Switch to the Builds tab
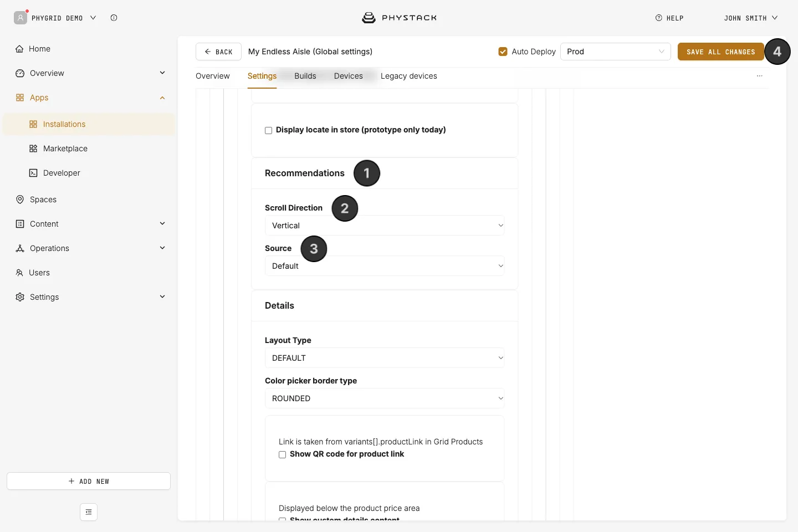Image resolution: width=798 pixels, height=532 pixels. tap(305, 76)
